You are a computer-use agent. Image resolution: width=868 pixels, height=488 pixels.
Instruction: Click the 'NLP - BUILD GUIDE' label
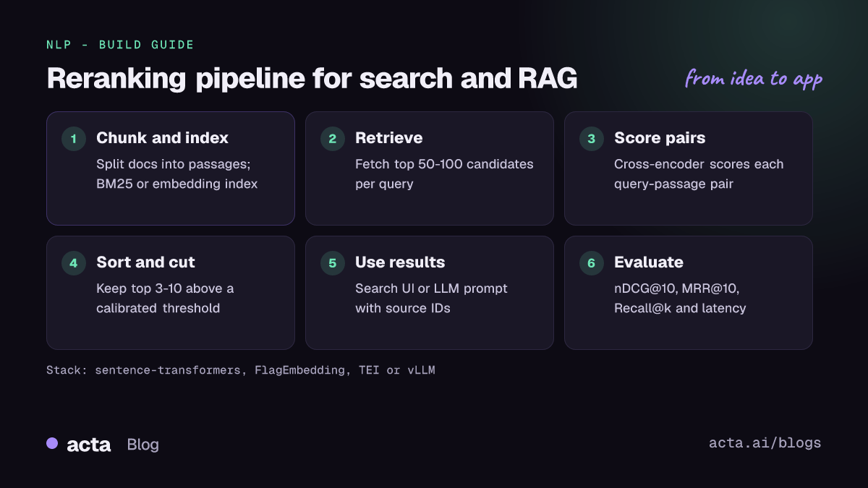[120, 45]
